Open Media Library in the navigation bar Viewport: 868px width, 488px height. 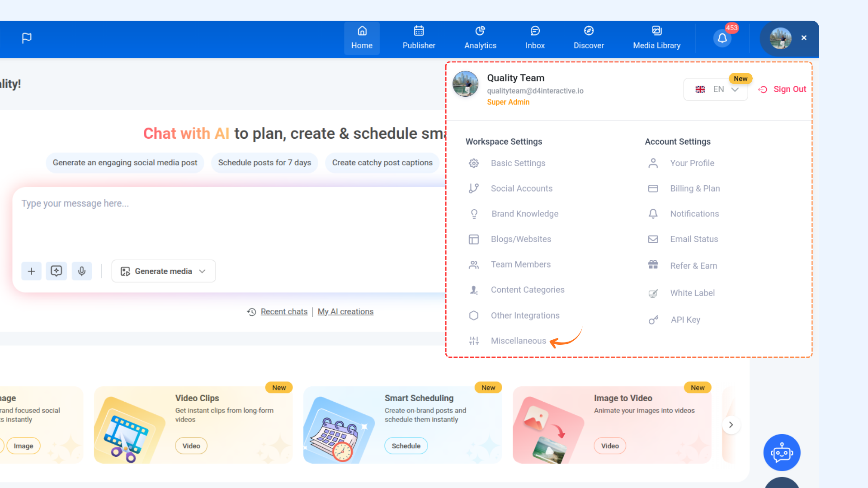click(656, 38)
